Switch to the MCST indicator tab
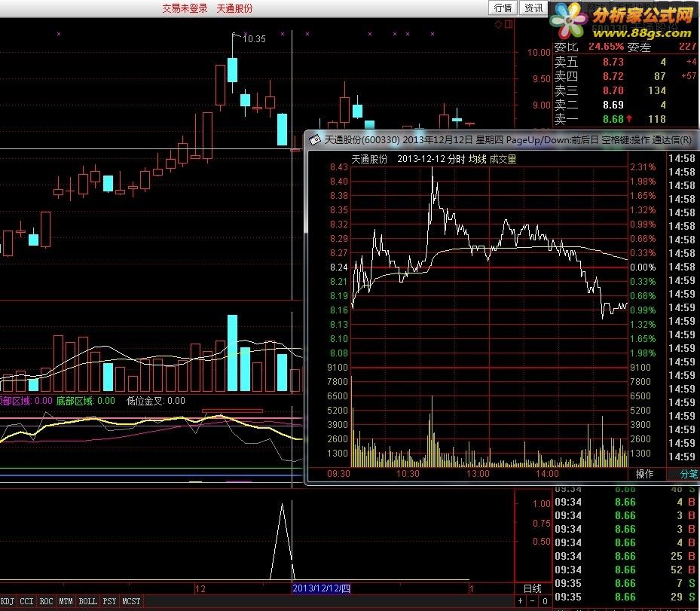Viewport: 700px width, 611px height. [131, 601]
